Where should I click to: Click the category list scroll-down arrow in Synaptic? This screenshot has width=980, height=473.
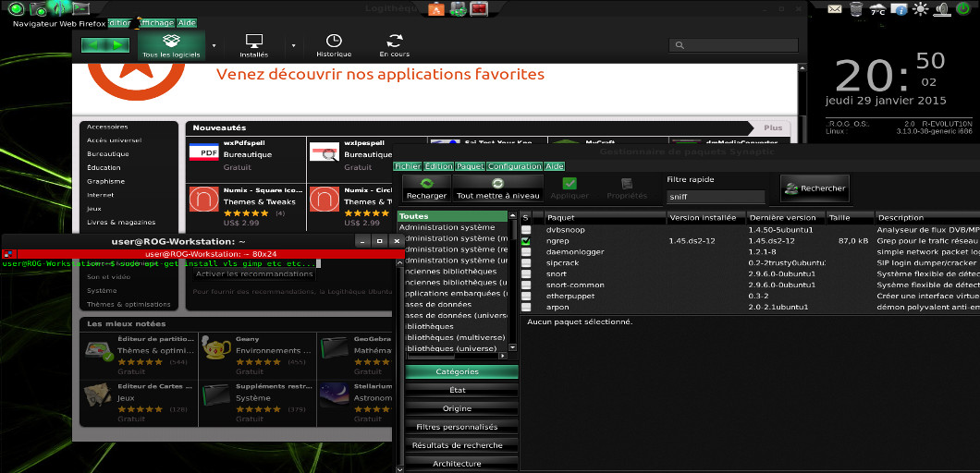coord(513,347)
